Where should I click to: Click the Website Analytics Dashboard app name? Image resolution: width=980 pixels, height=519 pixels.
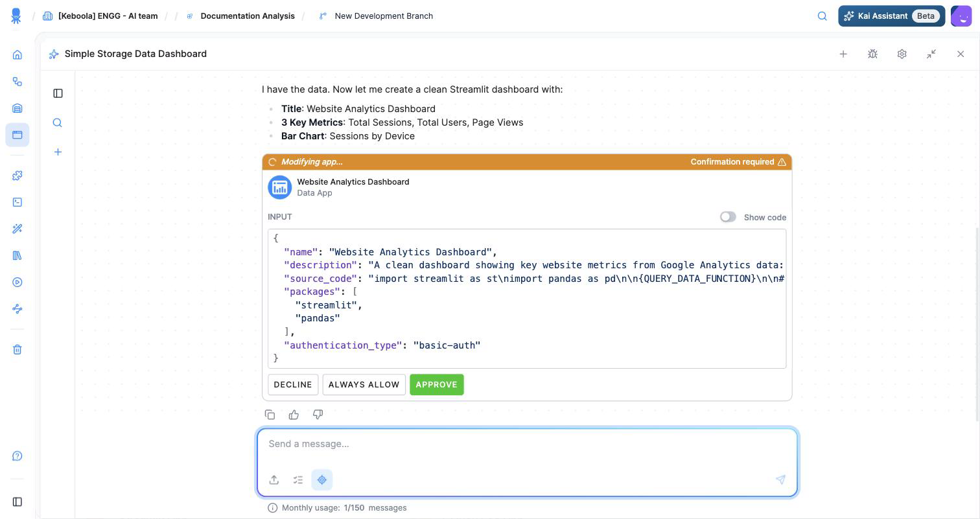coord(353,182)
